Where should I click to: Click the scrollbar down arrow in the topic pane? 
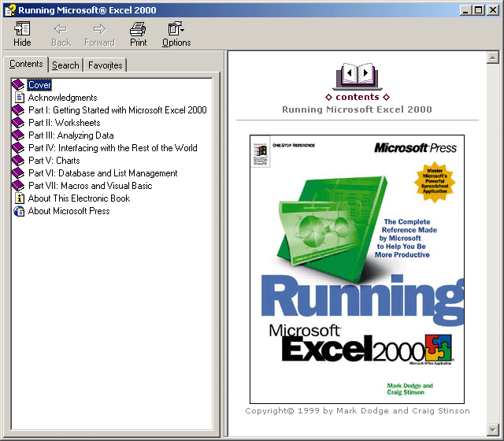coord(493,428)
